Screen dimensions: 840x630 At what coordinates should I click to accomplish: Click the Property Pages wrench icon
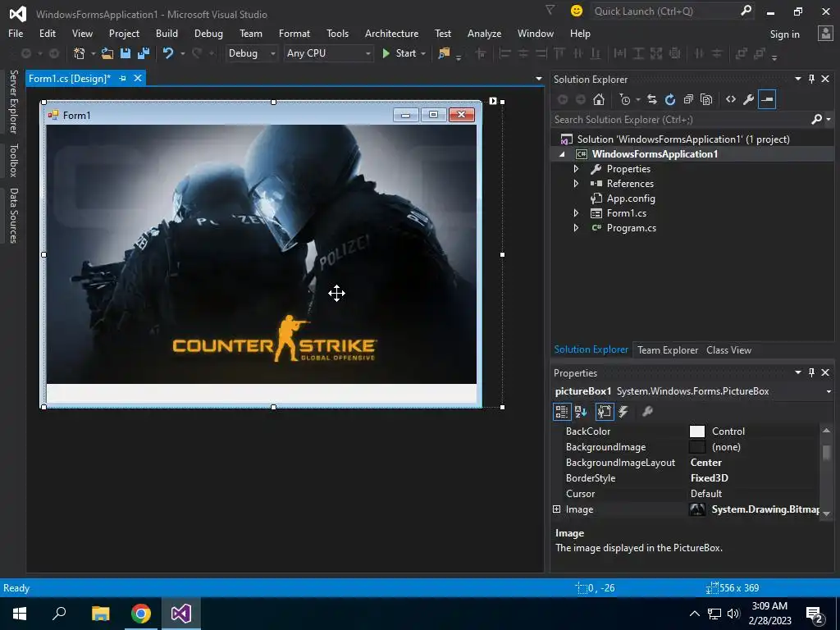[x=648, y=412]
